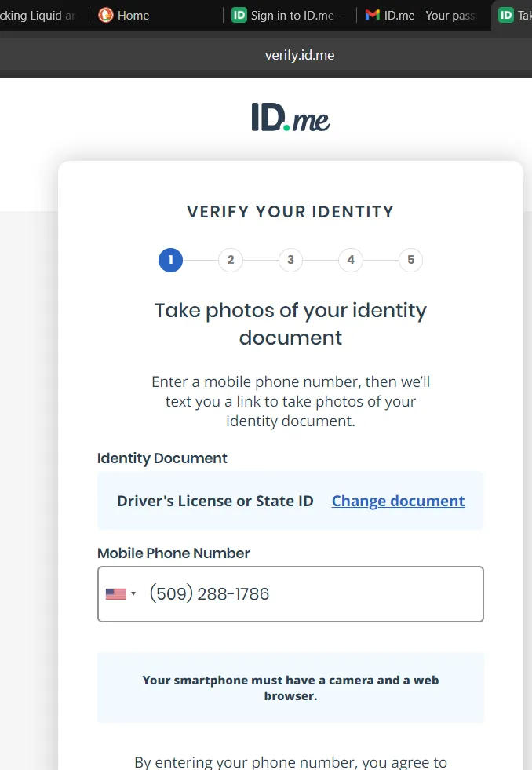Switch to the Home tab
This screenshot has height=770, width=532.
[133, 15]
